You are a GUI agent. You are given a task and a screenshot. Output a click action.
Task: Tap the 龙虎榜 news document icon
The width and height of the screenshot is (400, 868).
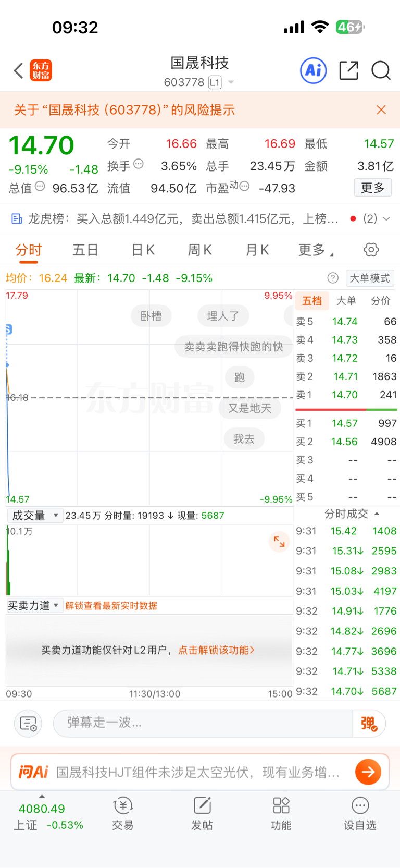click(17, 218)
